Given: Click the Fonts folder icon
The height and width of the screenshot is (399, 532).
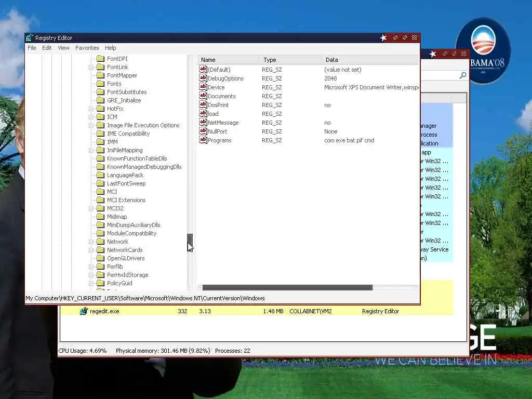Looking at the screenshot, I should point(100,84).
